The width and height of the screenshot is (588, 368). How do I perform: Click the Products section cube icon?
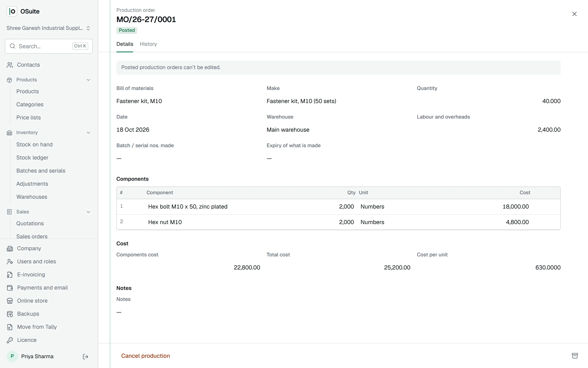(x=9, y=80)
